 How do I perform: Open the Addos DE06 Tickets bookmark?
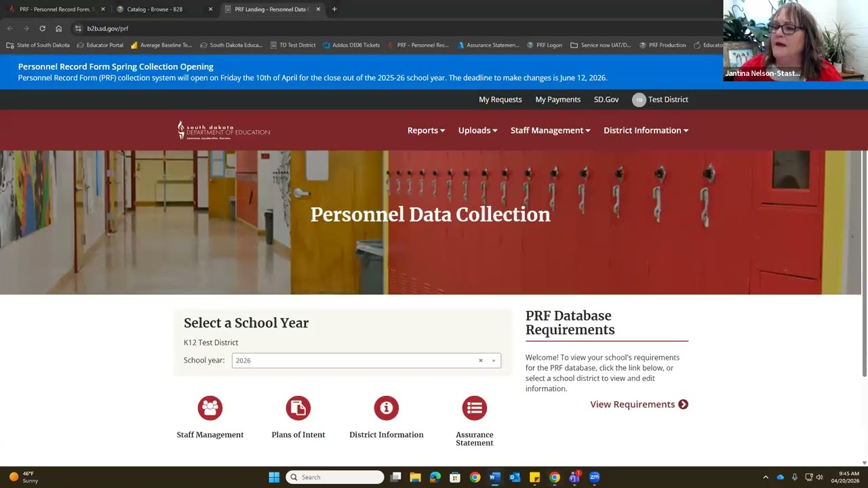point(351,45)
